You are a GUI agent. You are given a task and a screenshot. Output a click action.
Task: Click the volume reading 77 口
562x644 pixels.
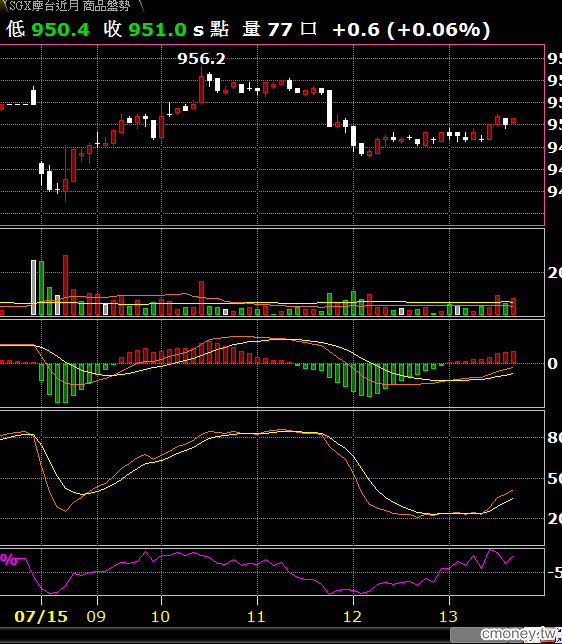[293, 30]
